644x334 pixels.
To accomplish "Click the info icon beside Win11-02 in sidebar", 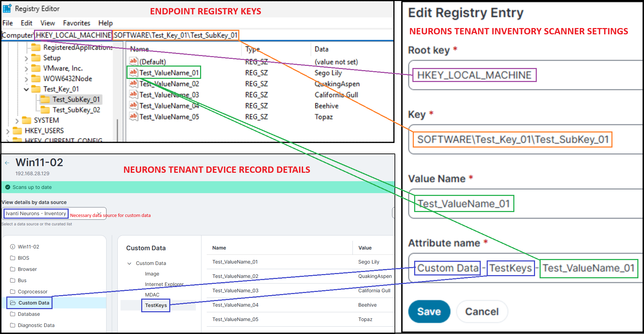I will 12,246.
